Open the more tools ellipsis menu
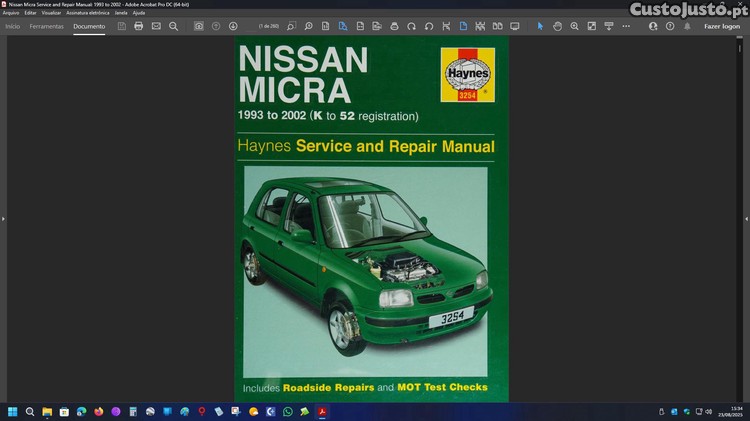 626,26
